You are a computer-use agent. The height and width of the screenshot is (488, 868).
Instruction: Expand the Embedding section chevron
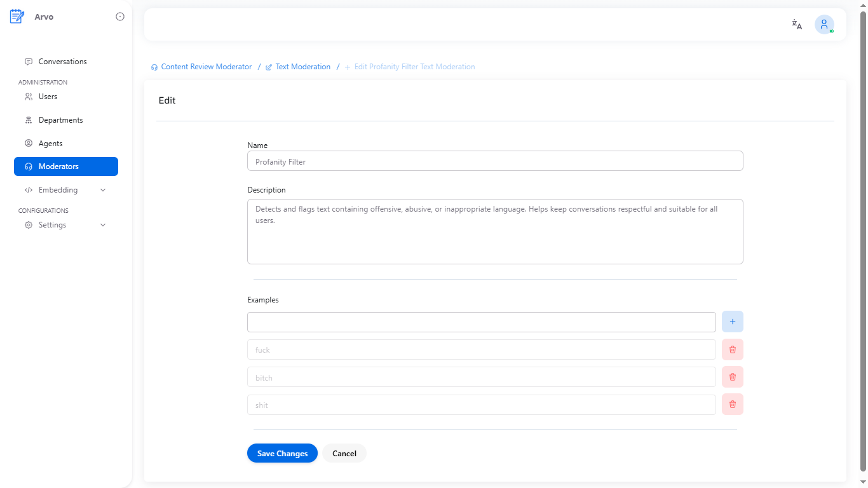(103, 189)
